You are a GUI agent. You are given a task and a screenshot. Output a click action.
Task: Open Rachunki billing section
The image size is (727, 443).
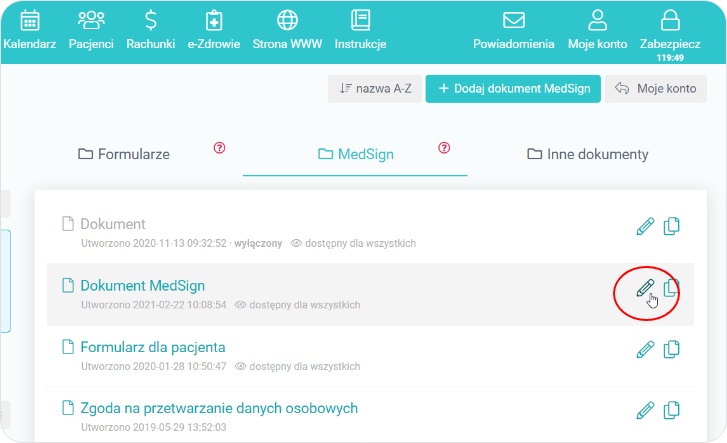(151, 31)
